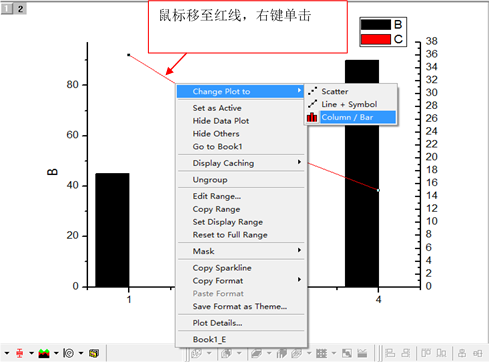
Task: Open dropdown arrow beside polar plot icon
Action: pos(81,353)
